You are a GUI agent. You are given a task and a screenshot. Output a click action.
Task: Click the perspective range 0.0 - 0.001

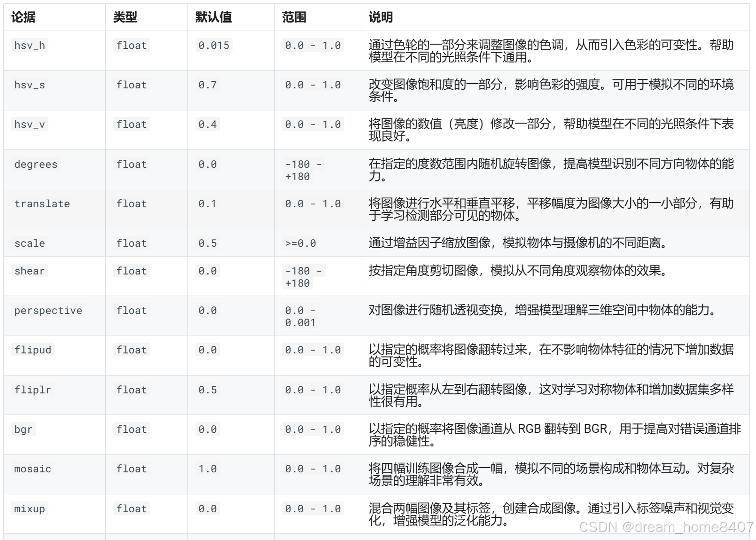tap(301, 316)
